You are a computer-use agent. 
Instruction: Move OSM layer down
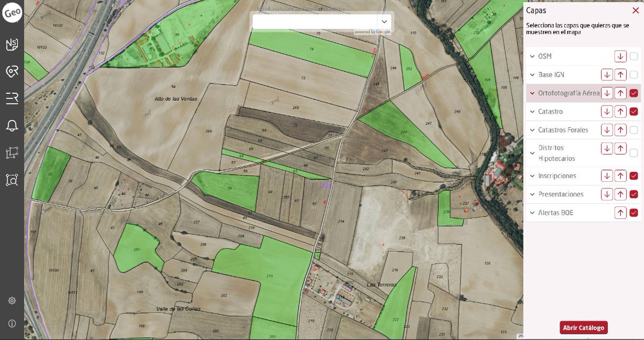click(x=620, y=56)
